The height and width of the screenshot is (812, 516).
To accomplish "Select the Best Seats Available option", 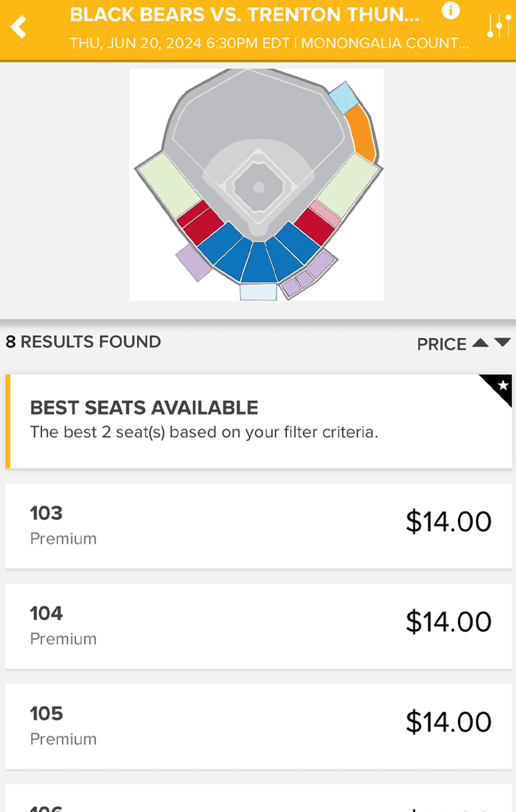I will [258, 421].
